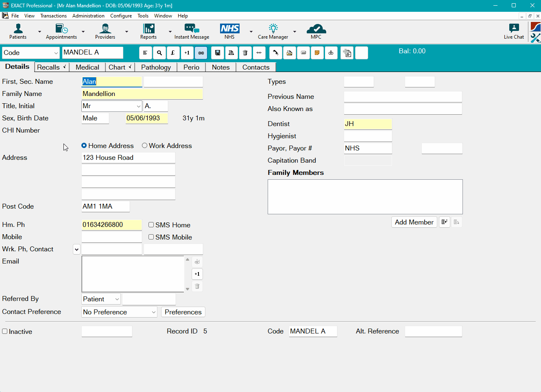Click the Add Member button
This screenshot has height=392, width=541.
coord(414,222)
